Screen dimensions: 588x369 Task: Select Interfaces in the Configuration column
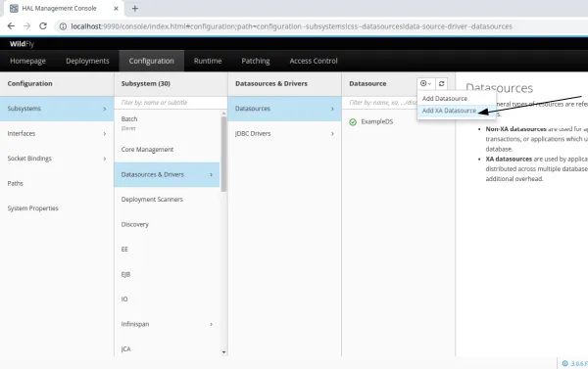(57, 133)
